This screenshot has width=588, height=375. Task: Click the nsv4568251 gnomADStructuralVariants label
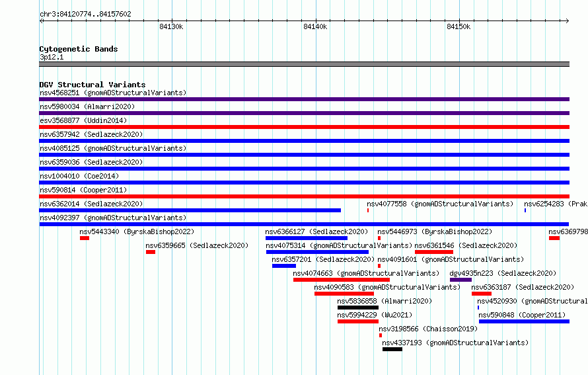[113, 93]
